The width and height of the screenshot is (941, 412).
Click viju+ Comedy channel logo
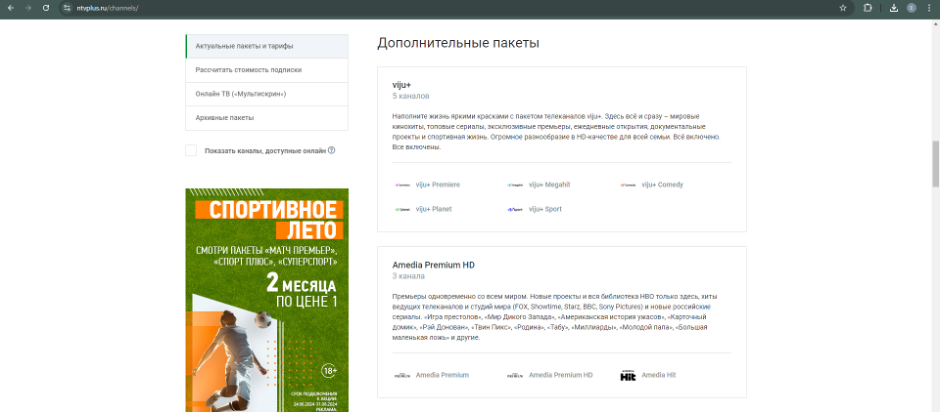tap(628, 185)
